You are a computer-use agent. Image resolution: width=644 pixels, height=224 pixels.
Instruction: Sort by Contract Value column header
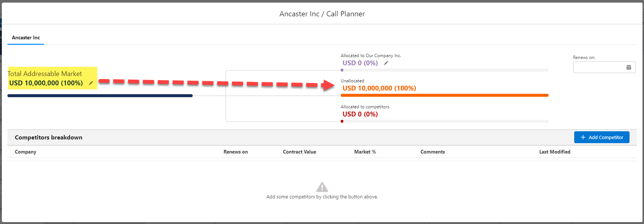[x=300, y=152]
